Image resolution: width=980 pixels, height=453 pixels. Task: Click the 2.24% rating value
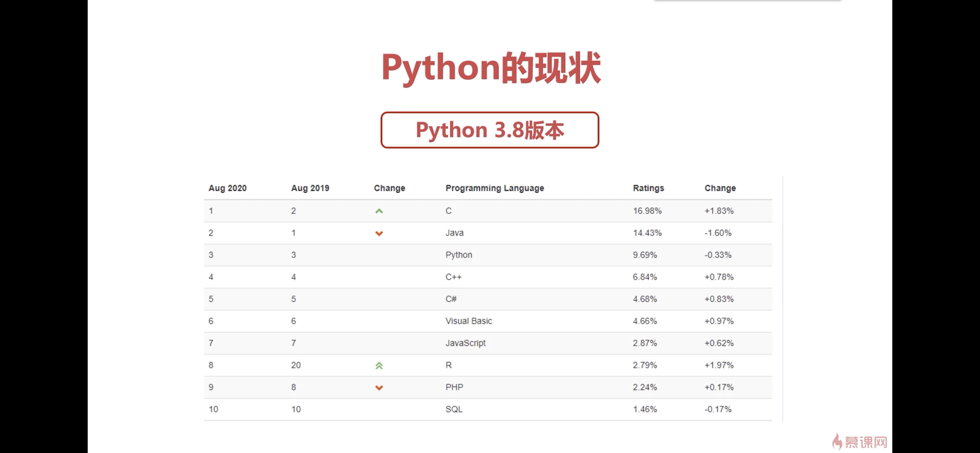click(645, 387)
